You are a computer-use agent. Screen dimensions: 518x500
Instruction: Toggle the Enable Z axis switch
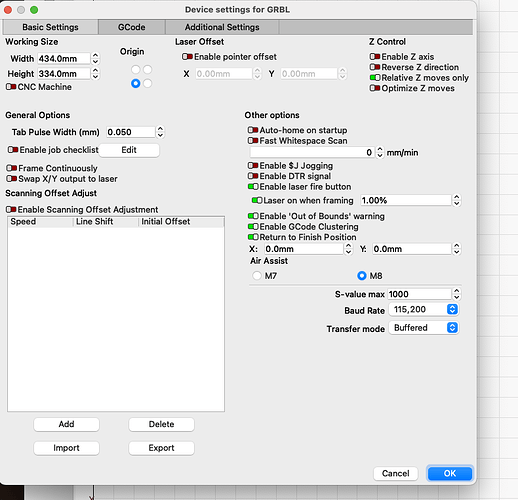(x=375, y=57)
